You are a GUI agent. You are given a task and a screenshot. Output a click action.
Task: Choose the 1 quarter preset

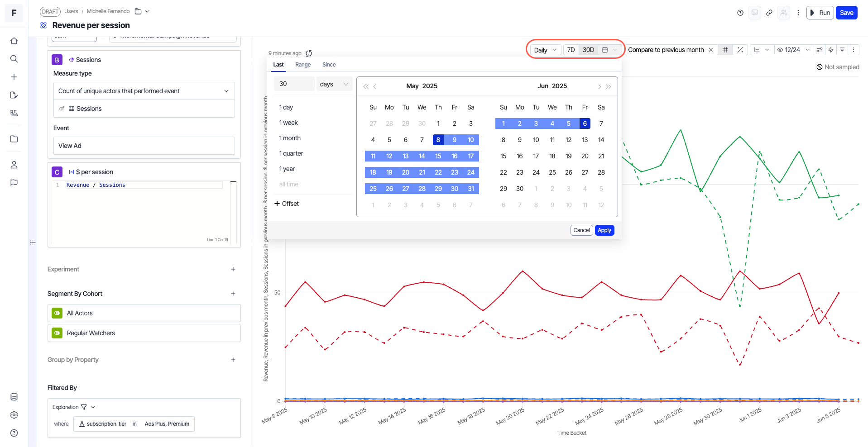coord(291,153)
